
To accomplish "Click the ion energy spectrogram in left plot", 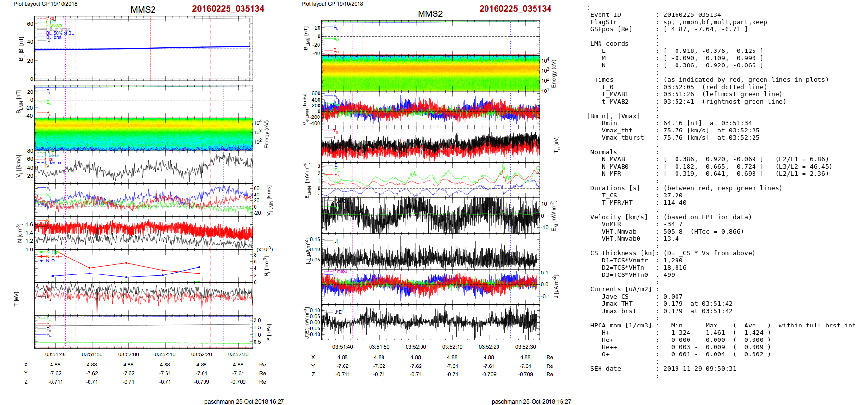I will tap(143, 134).
